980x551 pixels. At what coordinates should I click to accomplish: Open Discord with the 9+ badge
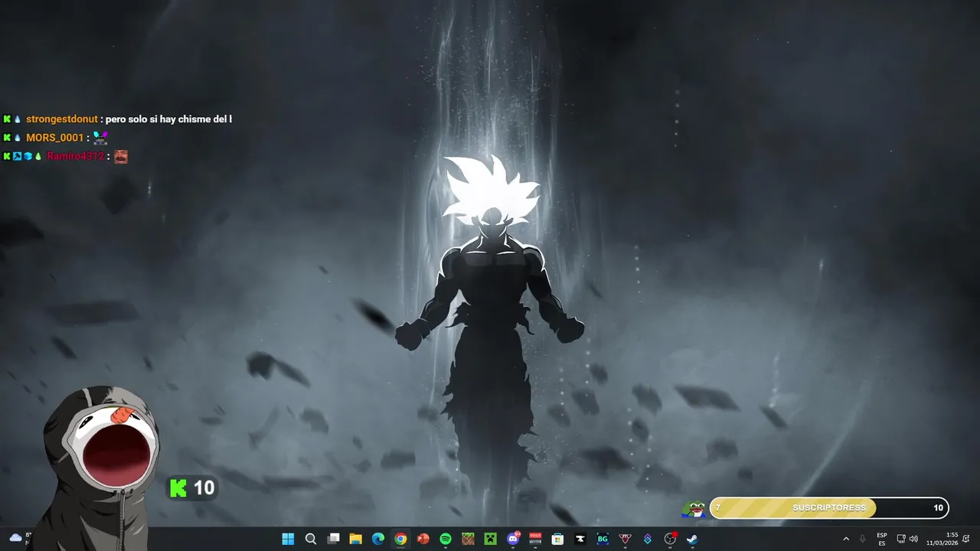coord(513,539)
